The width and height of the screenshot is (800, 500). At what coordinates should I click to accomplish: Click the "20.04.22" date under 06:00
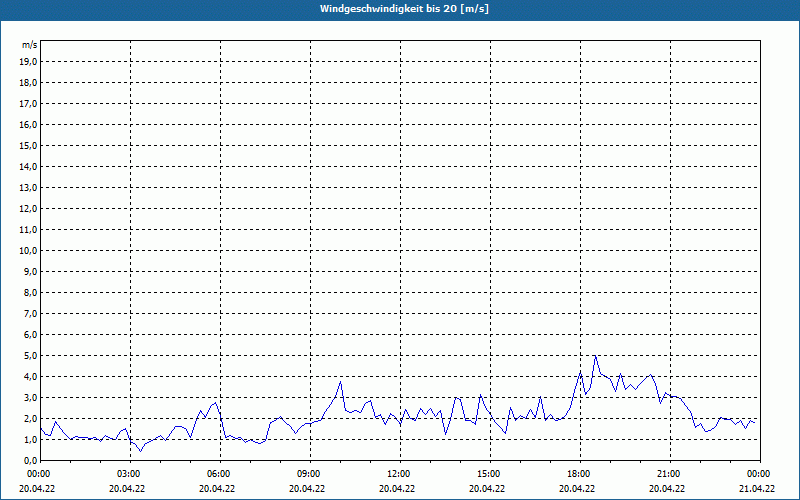217,489
